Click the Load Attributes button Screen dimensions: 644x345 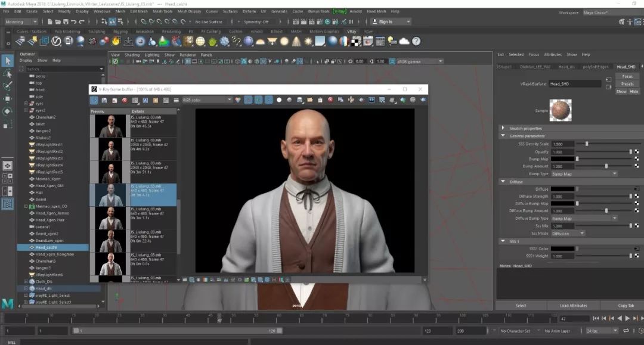pyautogui.click(x=572, y=306)
